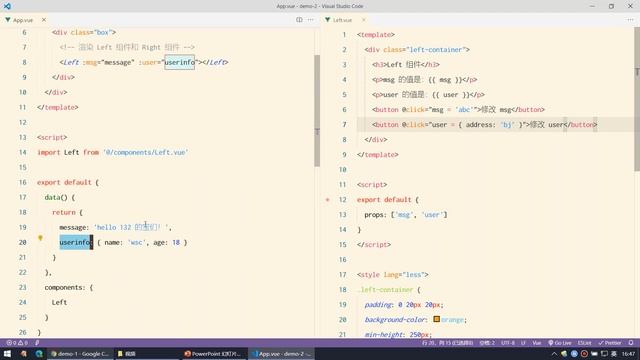The height and width of the screenshot is (360, 640).
Task: Click the right editor vertical scrollbar thumb
Action: 637,99
